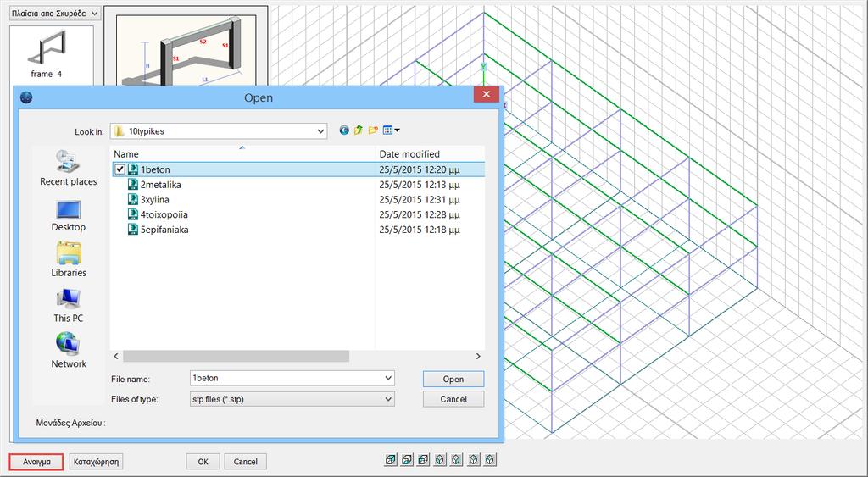This screenshot has height=477, width=868.
Task: Select the 2metalika file
Action: [160, 184]
